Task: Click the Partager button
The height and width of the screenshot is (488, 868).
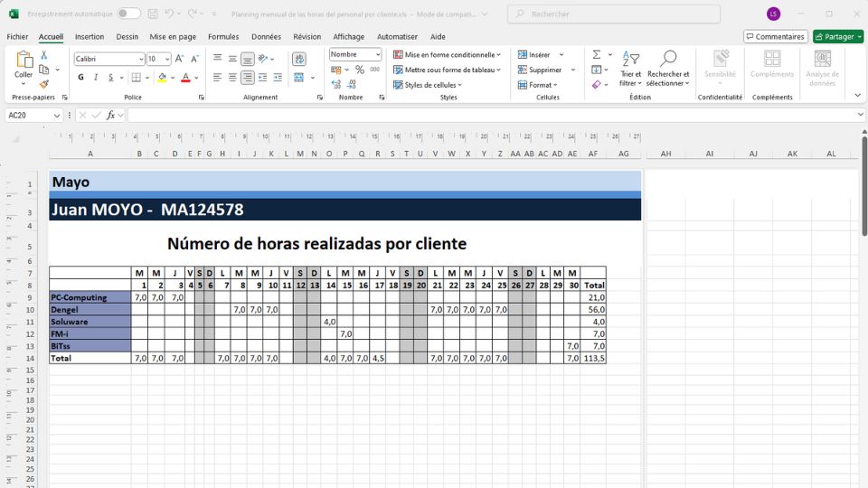Action: point(837,36)
